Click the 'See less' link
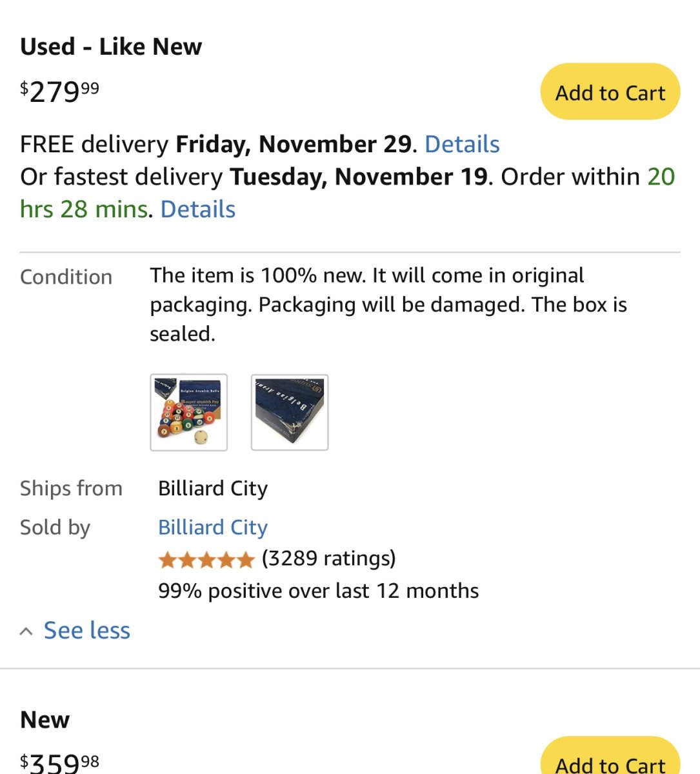The image size is (700, 774). click(86, 630)
